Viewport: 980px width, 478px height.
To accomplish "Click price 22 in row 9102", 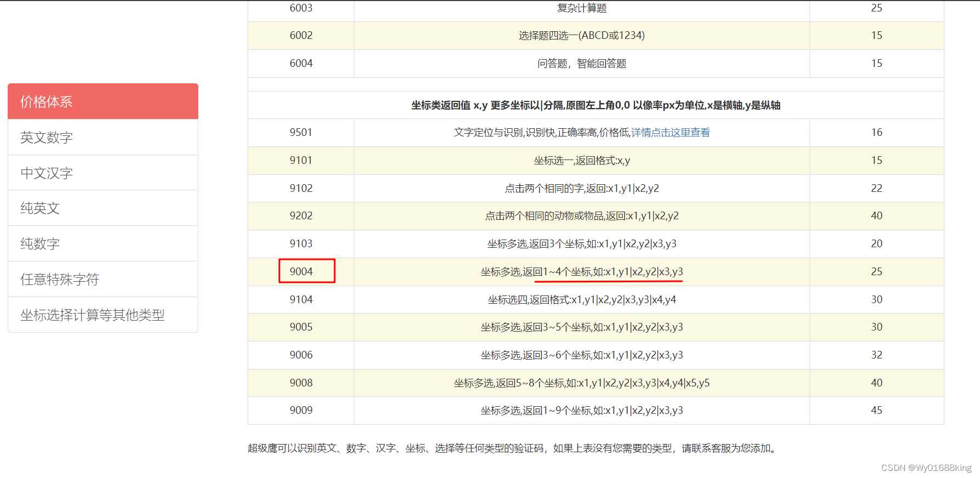I will [876, 189].
